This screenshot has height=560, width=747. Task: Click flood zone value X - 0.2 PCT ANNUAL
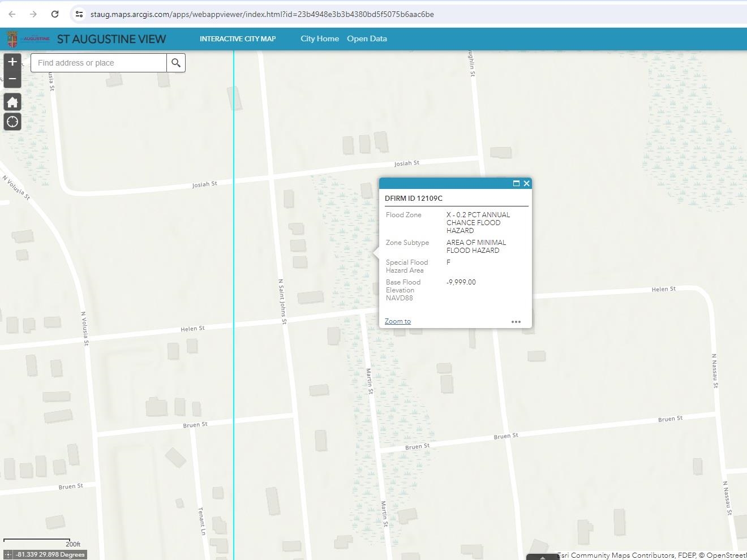(478, 223)
